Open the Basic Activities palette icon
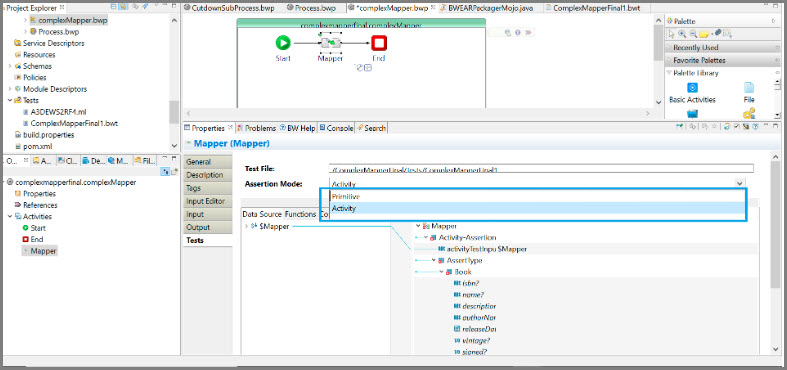 point(692,88)
